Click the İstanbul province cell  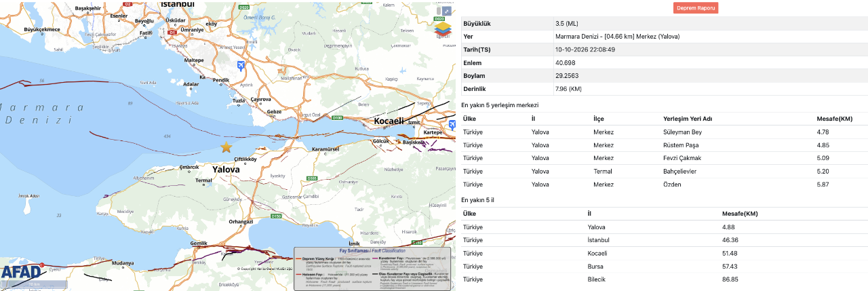pyautogui.click(x=599, y=240)
